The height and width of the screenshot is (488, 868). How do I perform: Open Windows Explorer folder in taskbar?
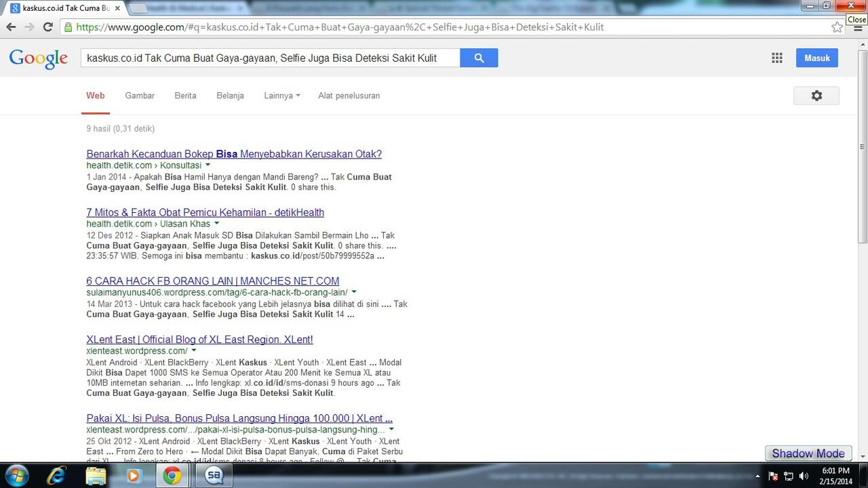[96, 476]
